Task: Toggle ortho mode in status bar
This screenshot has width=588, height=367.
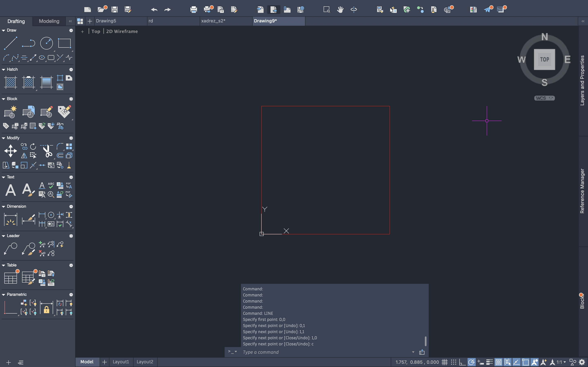Action: 462,362
